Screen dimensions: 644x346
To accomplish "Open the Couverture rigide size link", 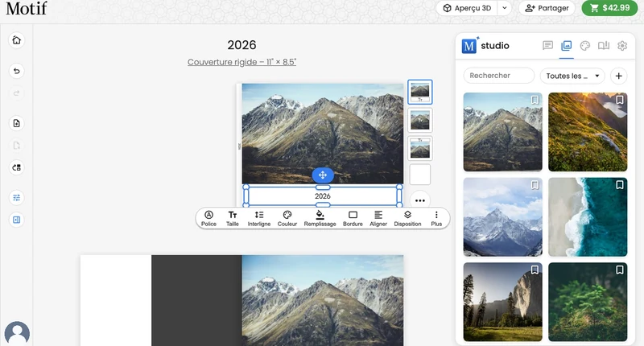I will pos(242,62).
